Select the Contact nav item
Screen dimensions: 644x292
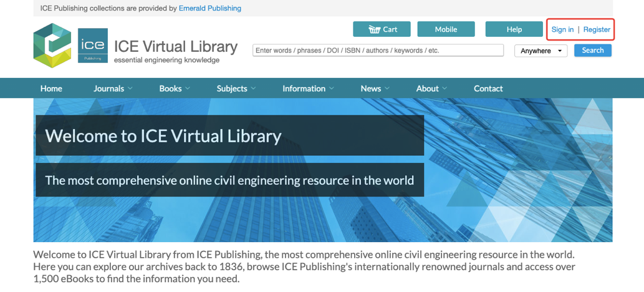[x=488, y=89]
